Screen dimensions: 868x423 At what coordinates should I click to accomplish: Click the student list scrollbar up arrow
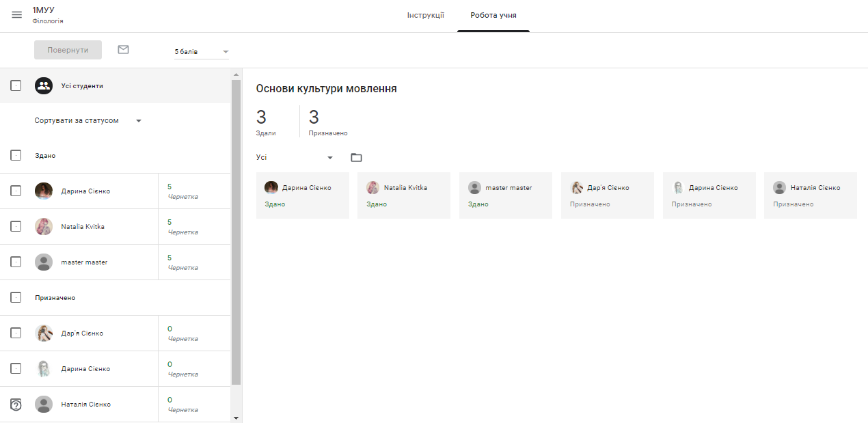(x=236, y=74)
